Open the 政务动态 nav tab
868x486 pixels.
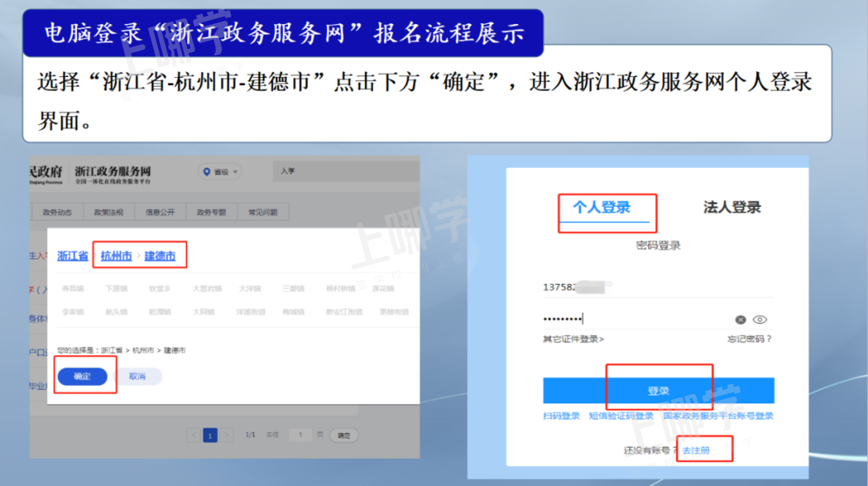pos(57,212)
